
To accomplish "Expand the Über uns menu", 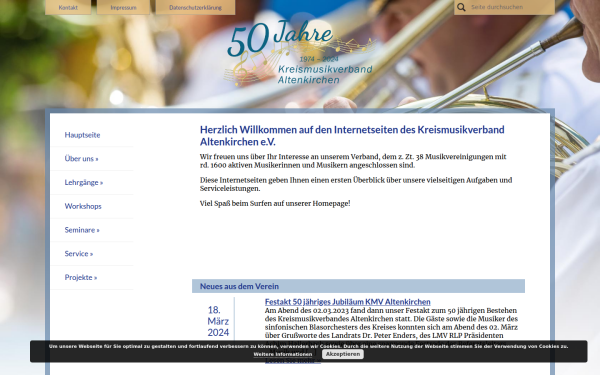I will 82,158.
